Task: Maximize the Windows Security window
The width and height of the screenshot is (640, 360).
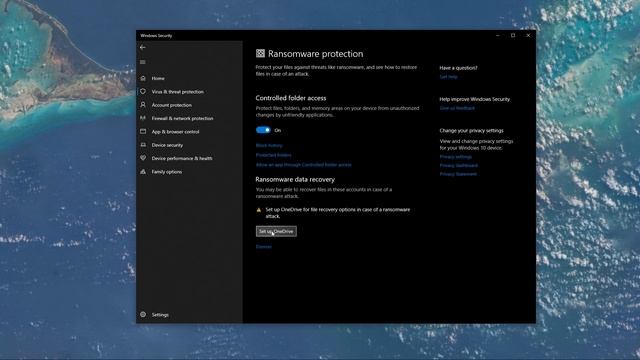Action: point(513,36)
